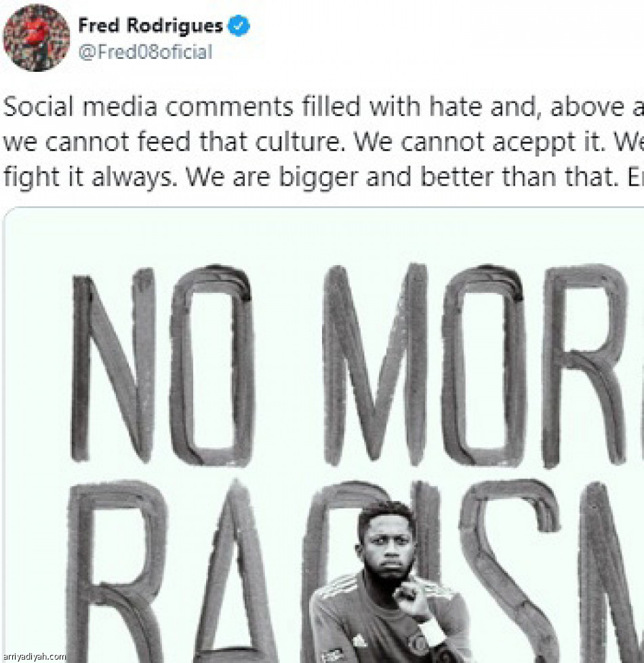This screenshot has width=644, height=663.
Task: Visit the @Fred08oficial handle
Action: (x=145, y=52)
